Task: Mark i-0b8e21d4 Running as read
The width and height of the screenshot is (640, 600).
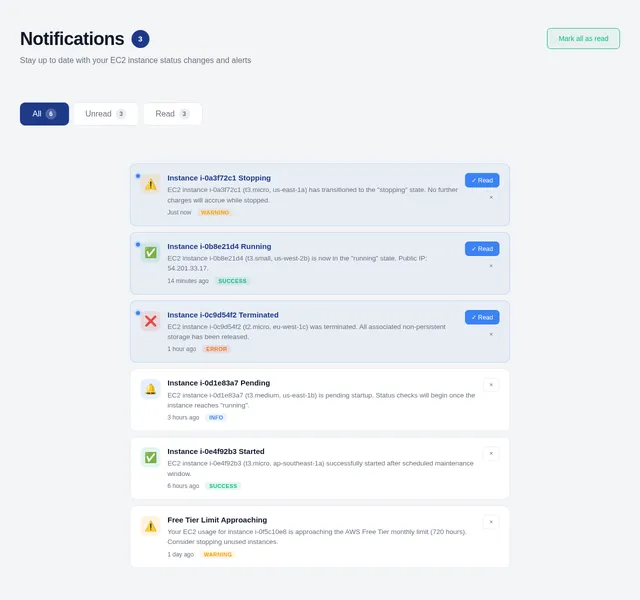Action: [x=482, y=249]
